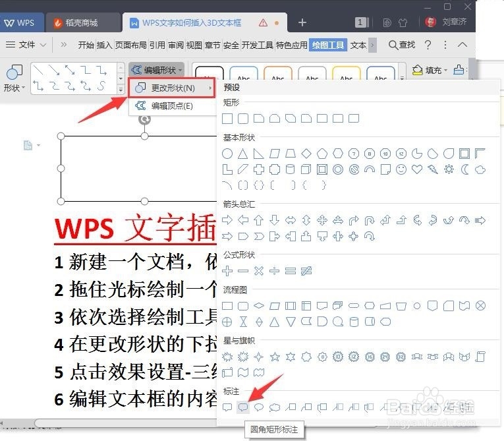Image resolution: width=504 pixels, height=441 pixels.
Task: Choose the multiply sign formula shape
Action: (259, 271)
